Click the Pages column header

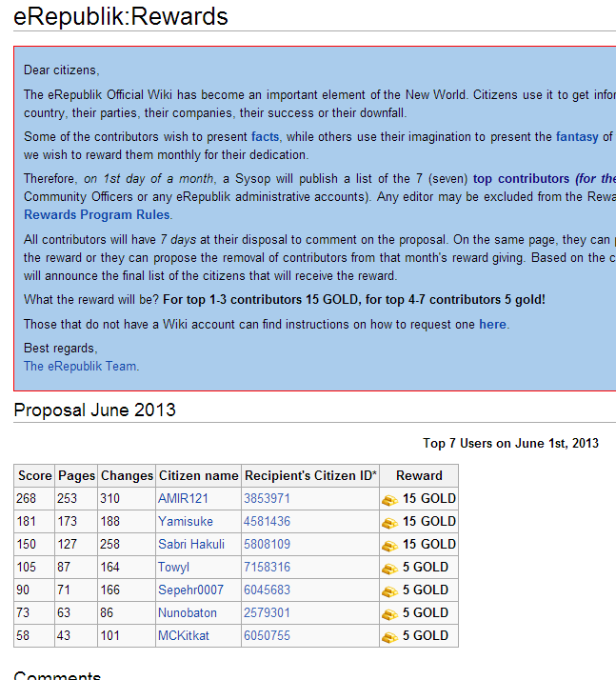[76, 476]
